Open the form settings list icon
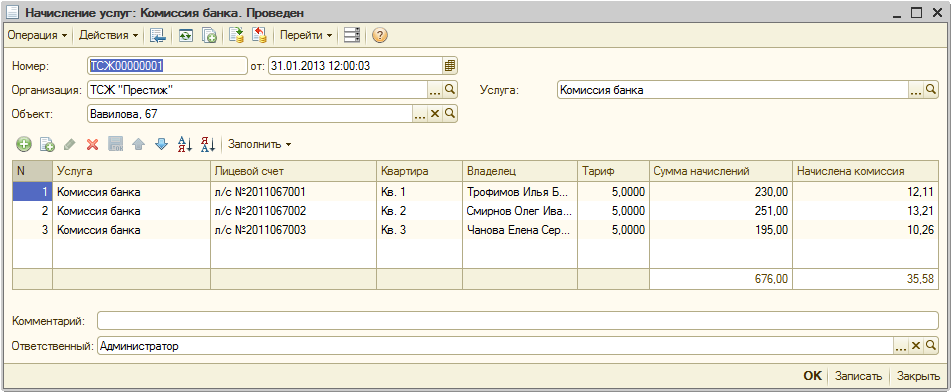The height and width of the screenshot is (392, 951). point(352,36)
